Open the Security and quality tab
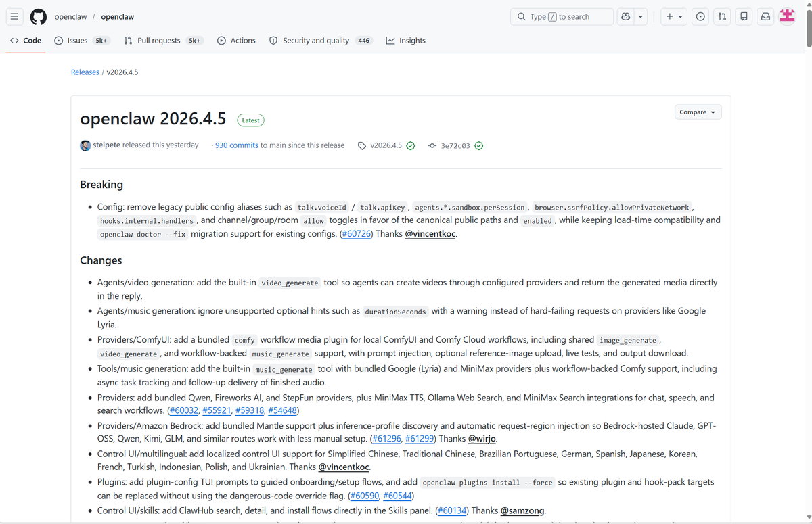This screenshot has width=812, height=524. coord(321,41)
